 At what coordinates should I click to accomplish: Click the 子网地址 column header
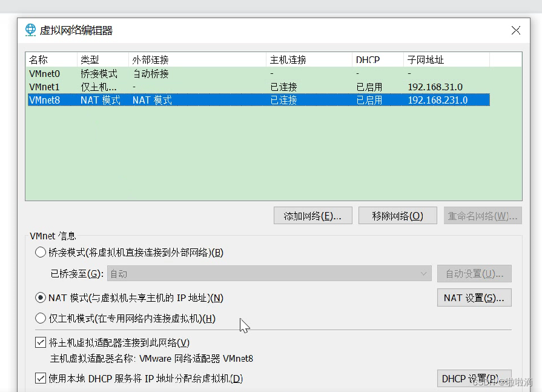[446, 60]
